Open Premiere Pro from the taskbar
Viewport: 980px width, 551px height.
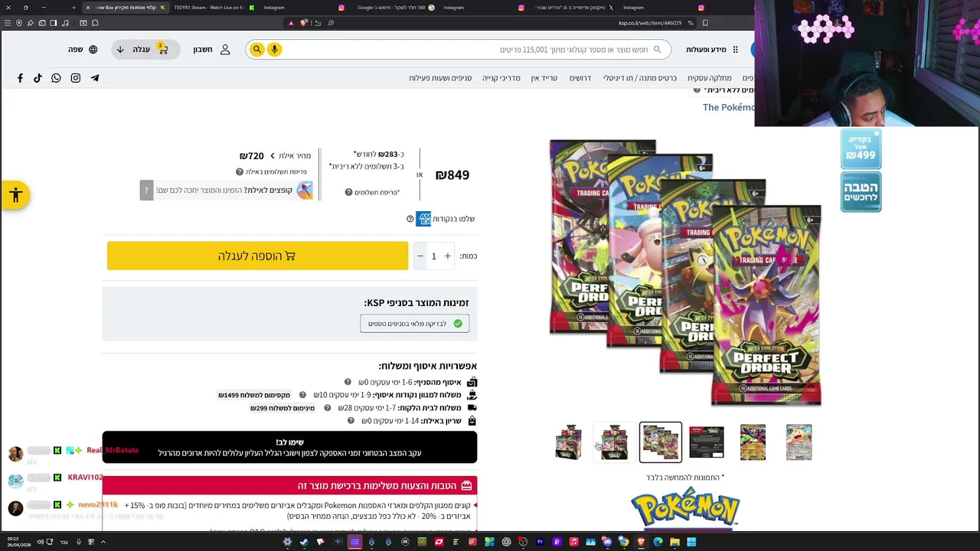(540, 542)
